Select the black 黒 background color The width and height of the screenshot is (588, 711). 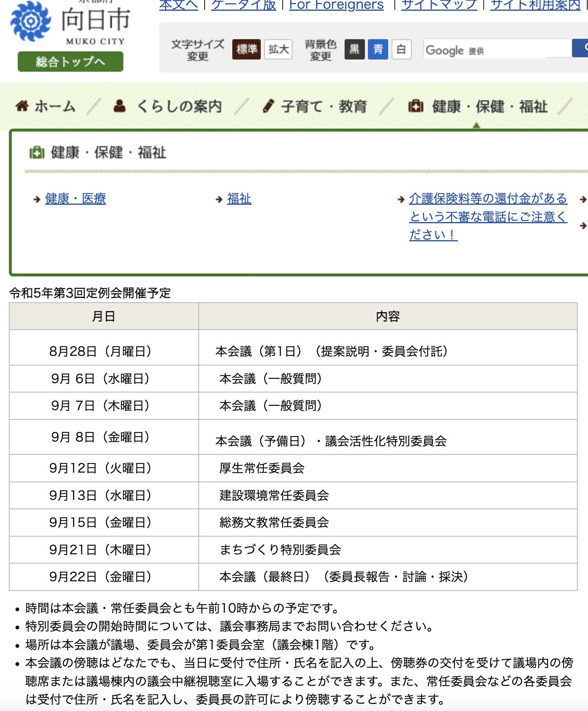point(355,49)
